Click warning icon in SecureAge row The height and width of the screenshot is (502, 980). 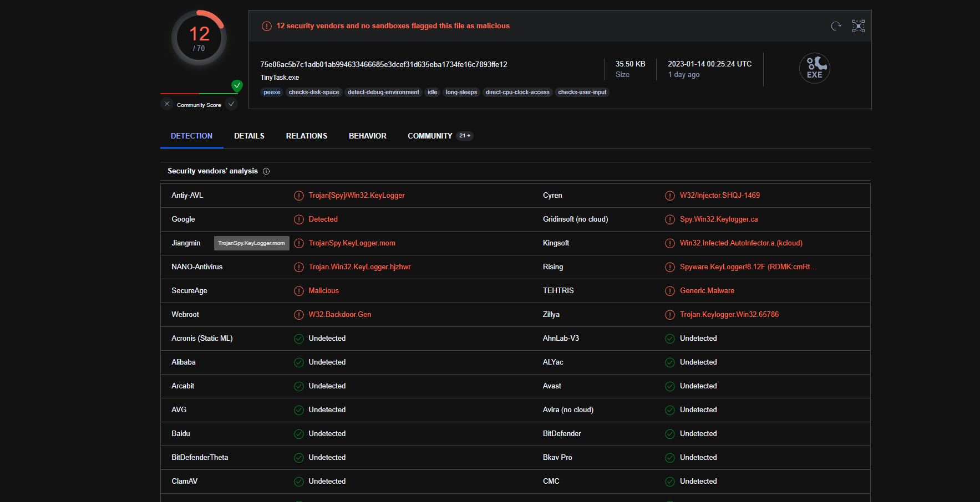point(299,291)
